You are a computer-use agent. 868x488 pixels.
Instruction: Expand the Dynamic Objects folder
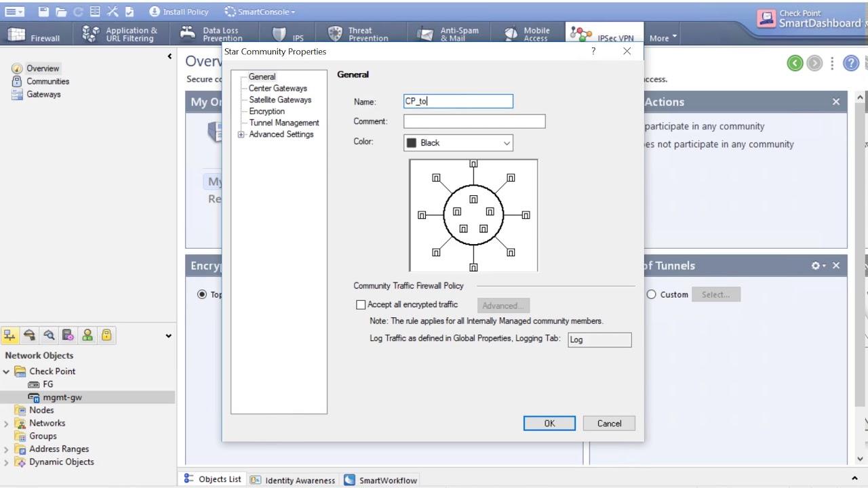pos(6,462)
